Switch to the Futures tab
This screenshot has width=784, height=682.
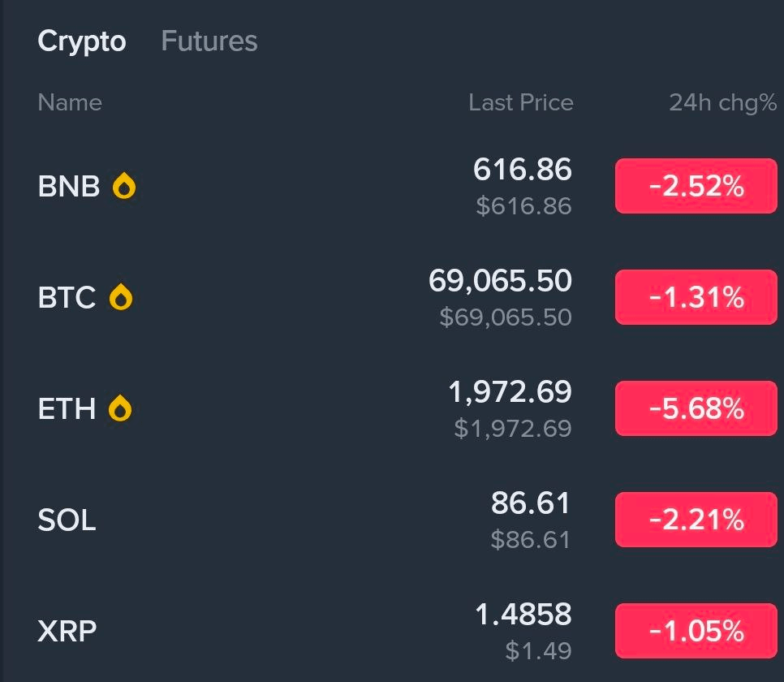pyautogui.click(x=209, y=41)
